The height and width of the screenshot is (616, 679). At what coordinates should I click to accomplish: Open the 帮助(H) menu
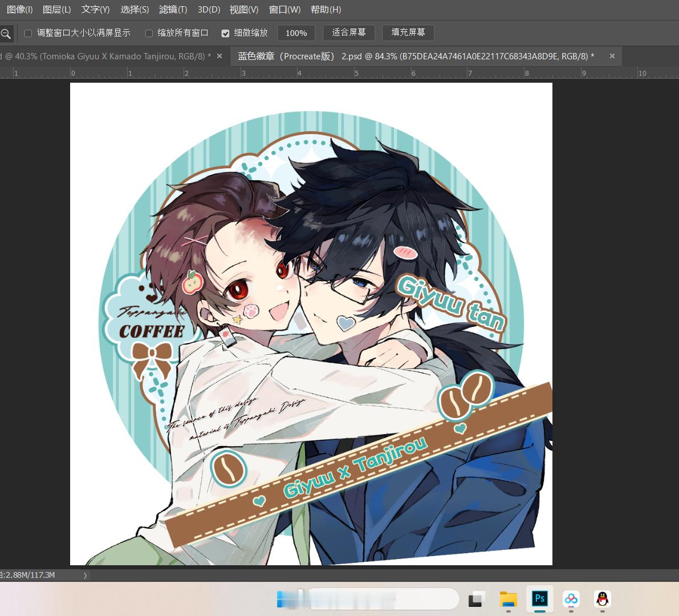326,9
